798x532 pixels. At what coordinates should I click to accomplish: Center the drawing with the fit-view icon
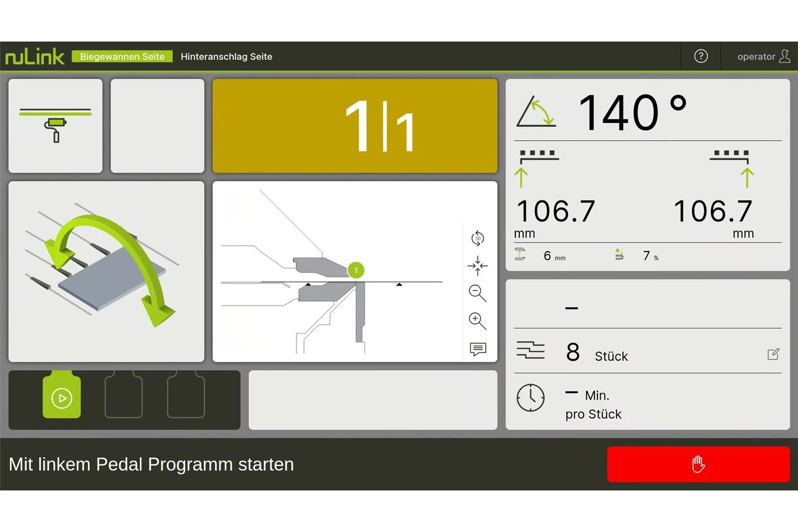(478, 266)
